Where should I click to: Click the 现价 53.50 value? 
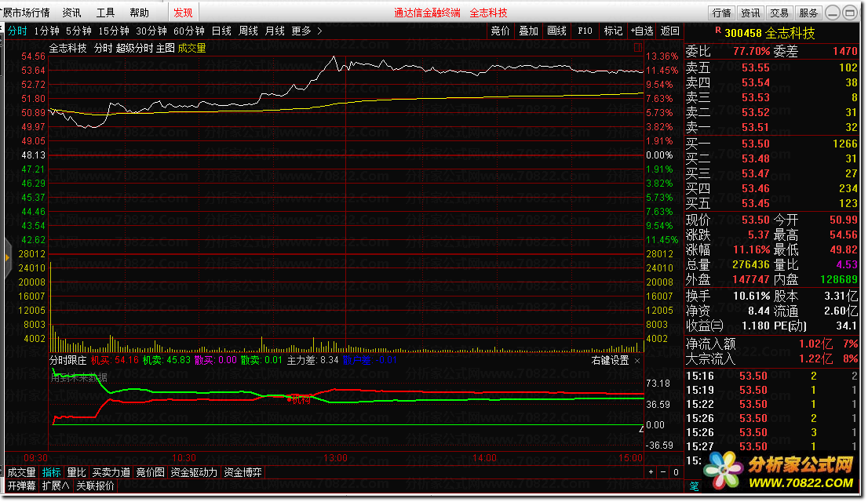[x=756, y=220]
